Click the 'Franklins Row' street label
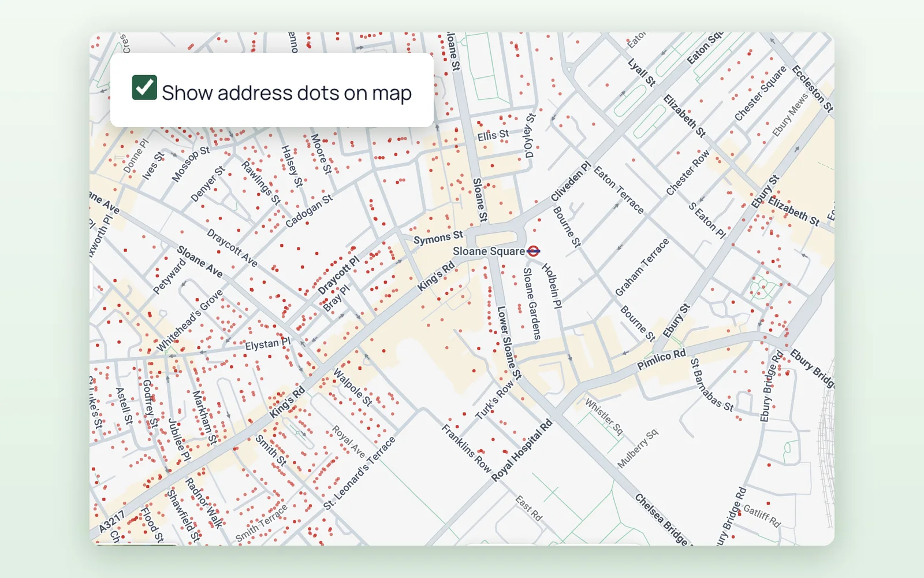The width and height of the screenshot is (924, 578). (467, 449)
